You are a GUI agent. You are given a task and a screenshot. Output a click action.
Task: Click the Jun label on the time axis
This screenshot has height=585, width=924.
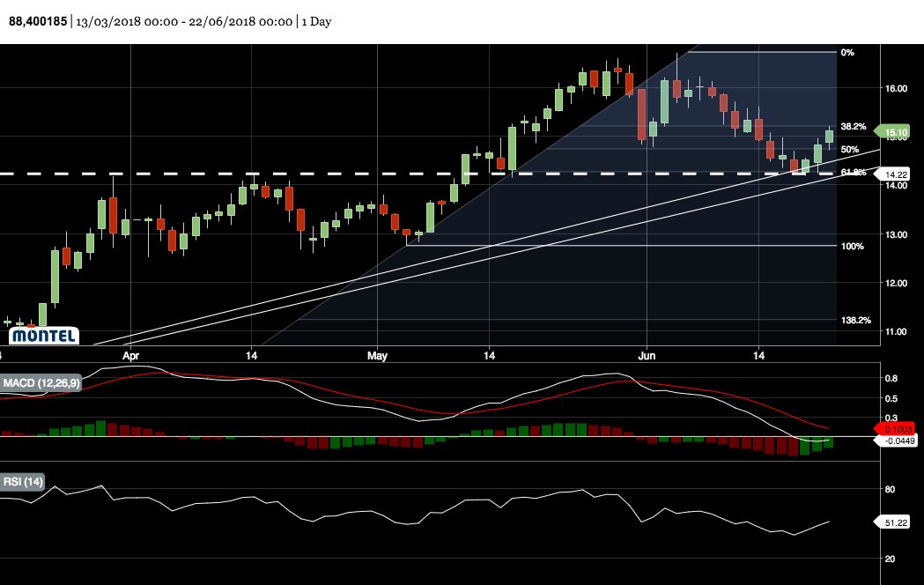click(647, 356)
